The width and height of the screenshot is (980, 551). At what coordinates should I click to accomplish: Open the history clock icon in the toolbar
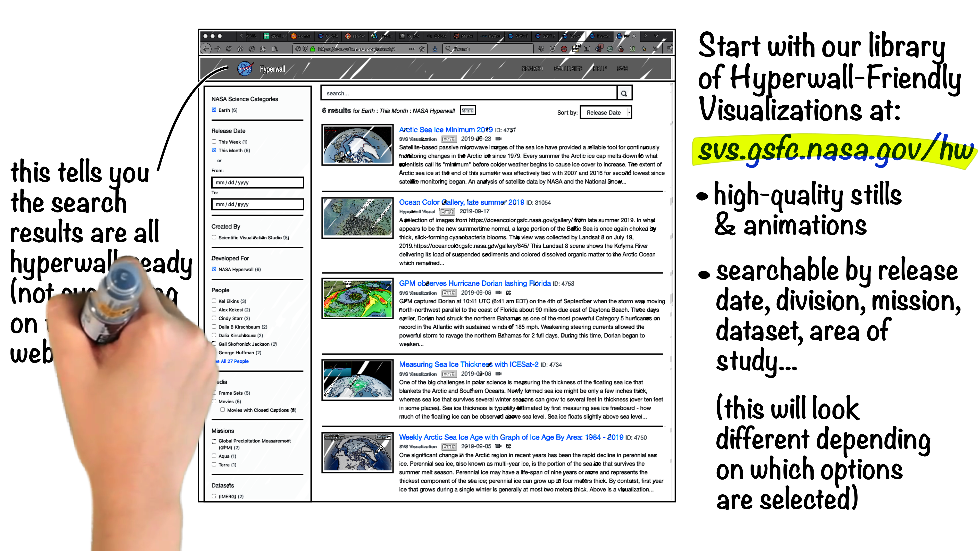tap(251, 49)
